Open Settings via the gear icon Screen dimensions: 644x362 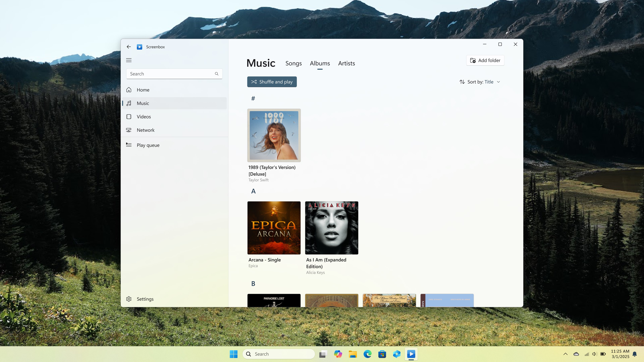point(129,299)
